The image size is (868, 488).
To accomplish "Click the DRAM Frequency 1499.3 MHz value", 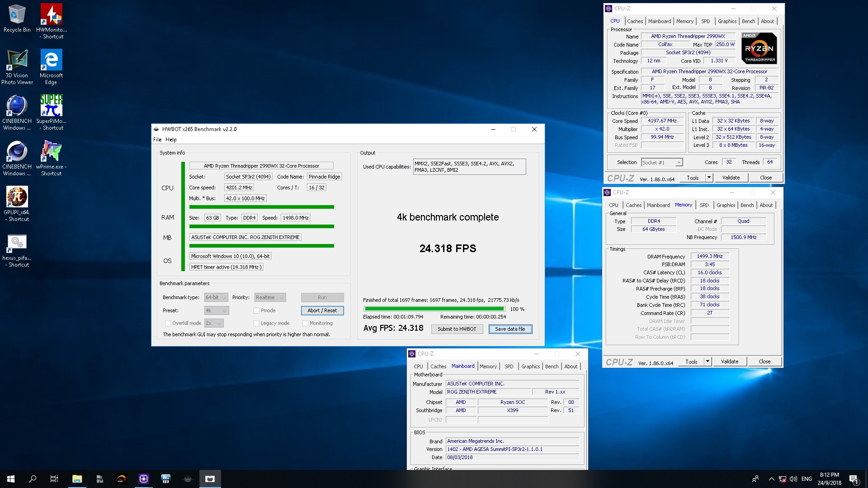I will [710, 256].
